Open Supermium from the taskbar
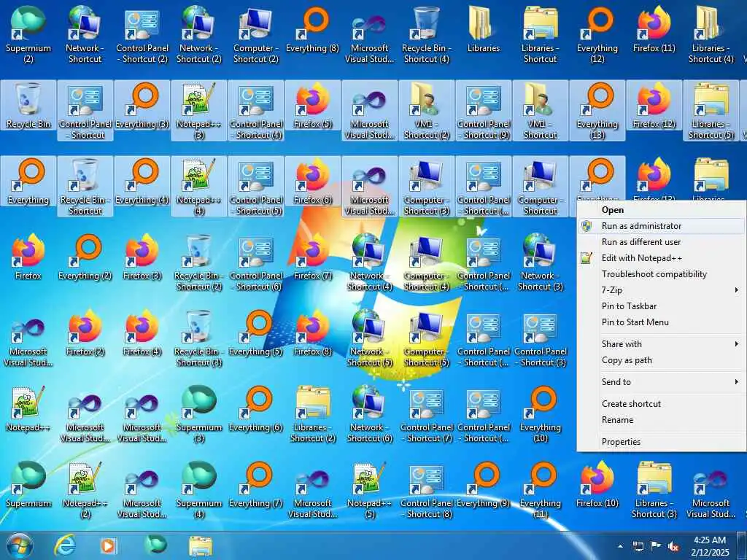 pyautogui.click(x=155, y=545)
